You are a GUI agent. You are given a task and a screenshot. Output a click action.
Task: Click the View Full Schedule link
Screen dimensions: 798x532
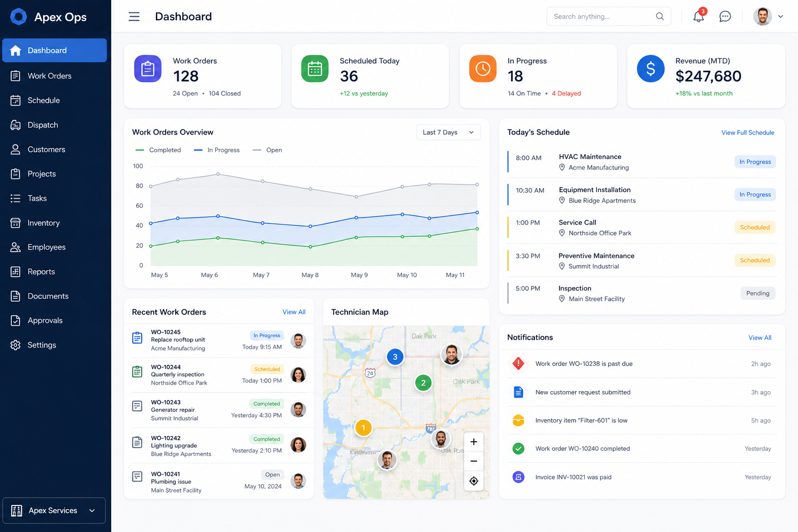tap(748, 133)
